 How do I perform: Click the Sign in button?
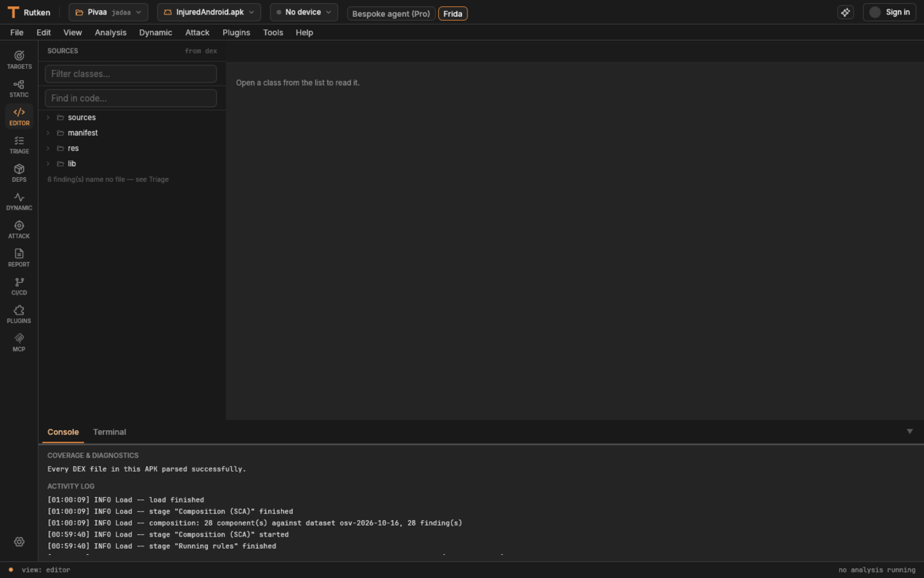tap(889, 12)
